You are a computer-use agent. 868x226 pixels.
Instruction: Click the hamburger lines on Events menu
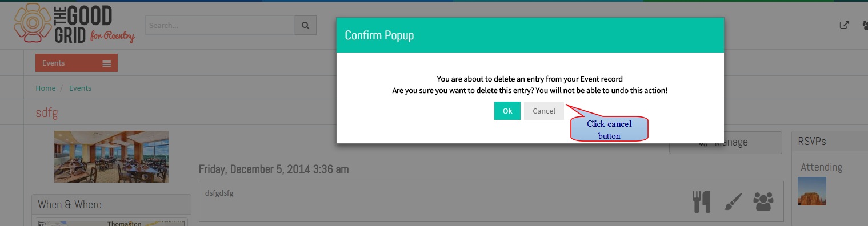tap(107, 63)
